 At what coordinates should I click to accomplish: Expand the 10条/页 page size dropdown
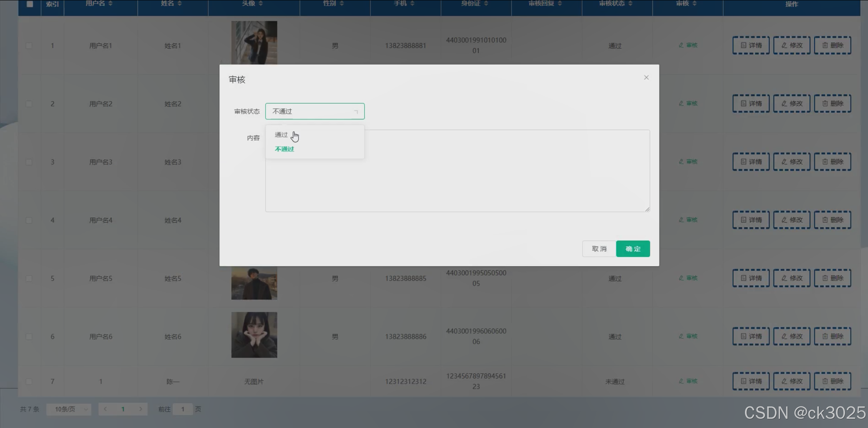pyautogui.click(x=69, y=409)
